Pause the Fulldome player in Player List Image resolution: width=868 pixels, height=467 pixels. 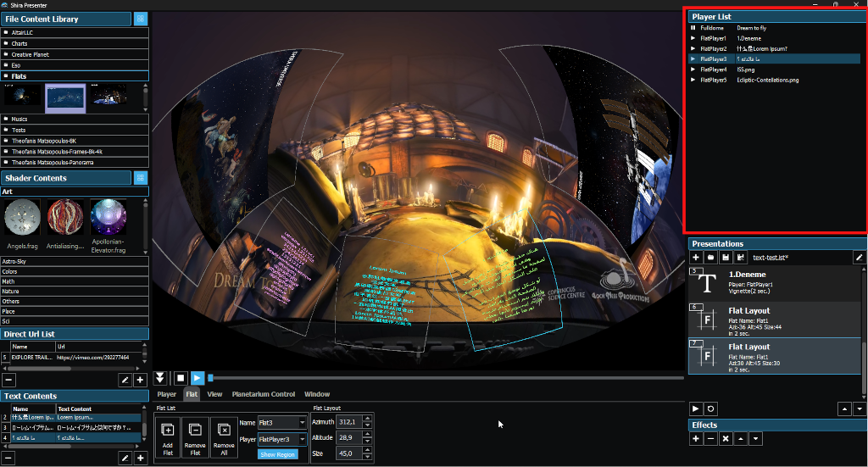point(693,28)
